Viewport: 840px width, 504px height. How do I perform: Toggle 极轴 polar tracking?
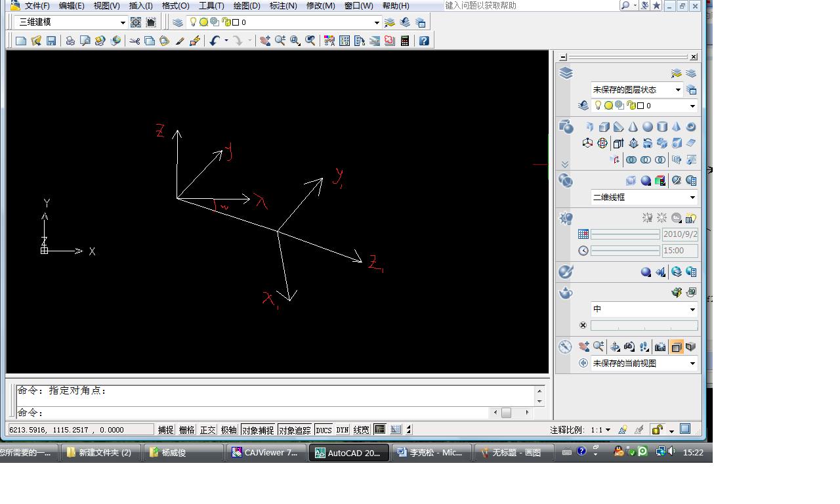[x=228, y=430]
